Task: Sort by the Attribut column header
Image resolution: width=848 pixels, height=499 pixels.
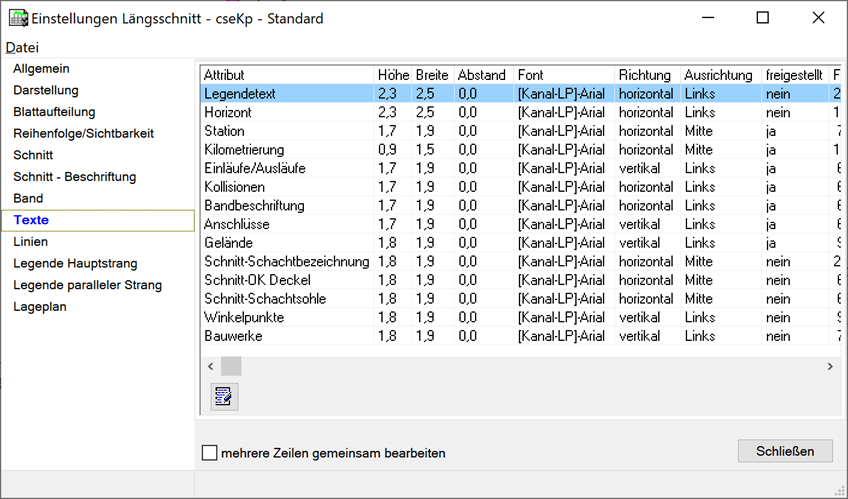Action: pyautogui.click(x=224, y=75)
